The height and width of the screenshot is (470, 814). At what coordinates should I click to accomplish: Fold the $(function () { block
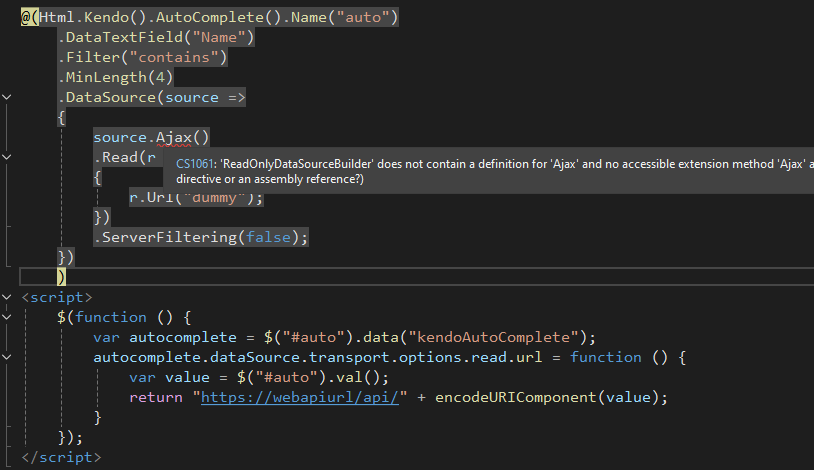coord(8,317)
